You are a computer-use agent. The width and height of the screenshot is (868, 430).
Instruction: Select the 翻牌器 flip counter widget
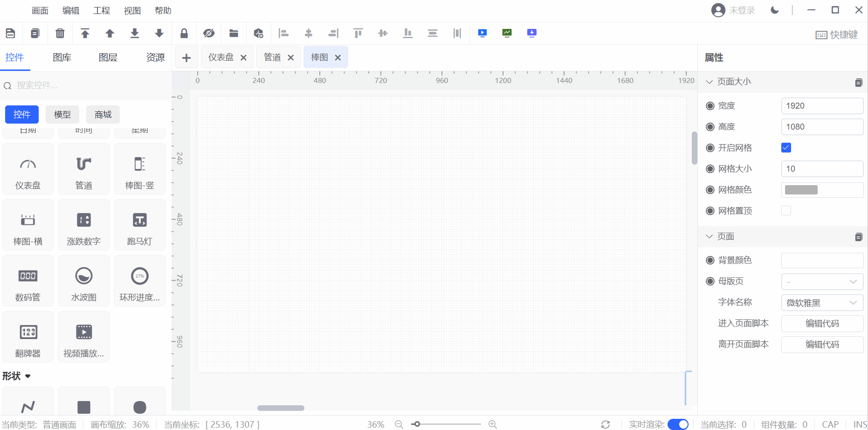[28, 337]
